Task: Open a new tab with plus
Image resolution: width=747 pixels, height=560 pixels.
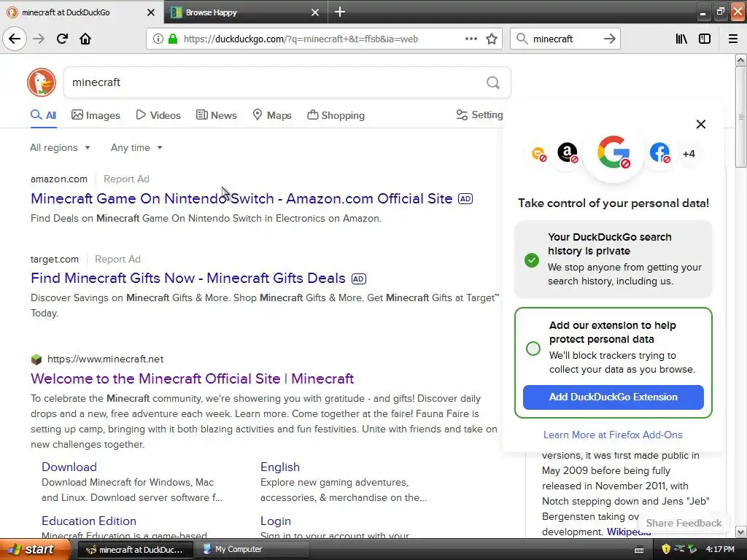Action: 340,12
